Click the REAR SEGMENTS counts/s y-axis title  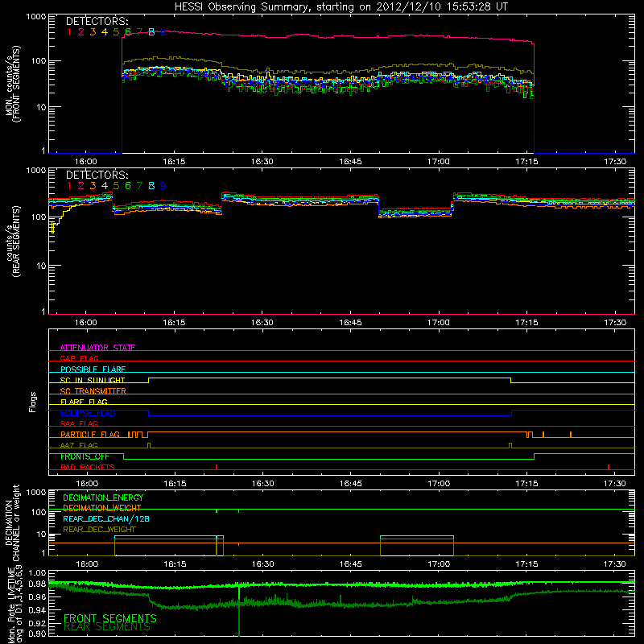pos(13,242)
